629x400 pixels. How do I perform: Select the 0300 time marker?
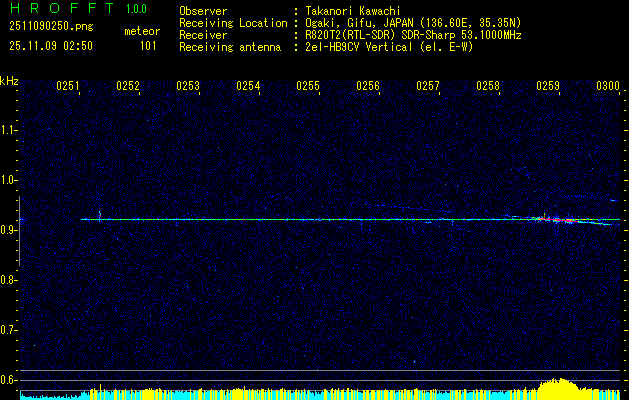coord(608,87)
